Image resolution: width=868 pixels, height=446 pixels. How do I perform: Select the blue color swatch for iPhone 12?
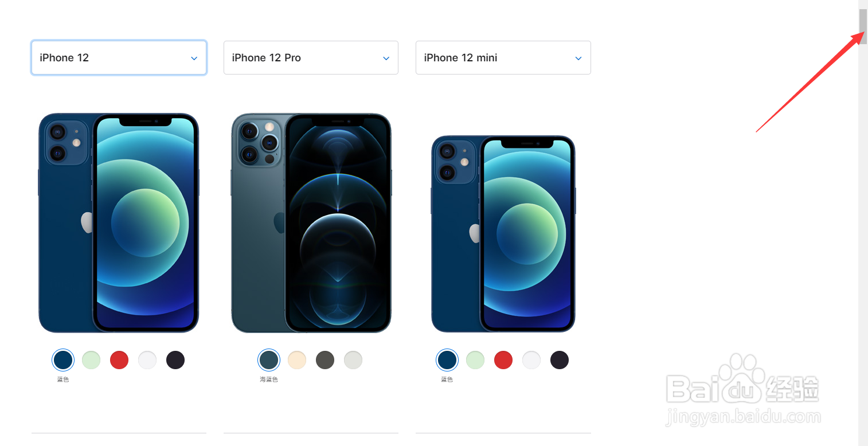coord(63,360)
